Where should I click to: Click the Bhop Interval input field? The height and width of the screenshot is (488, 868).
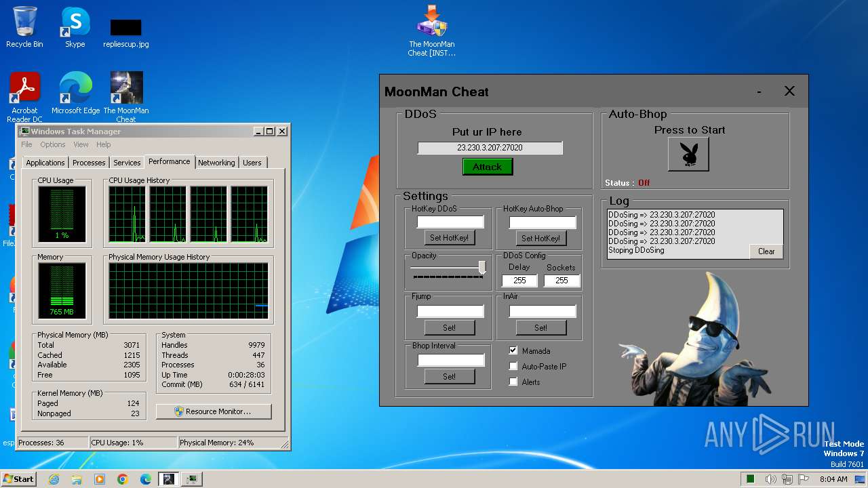(x=450, y=361)
